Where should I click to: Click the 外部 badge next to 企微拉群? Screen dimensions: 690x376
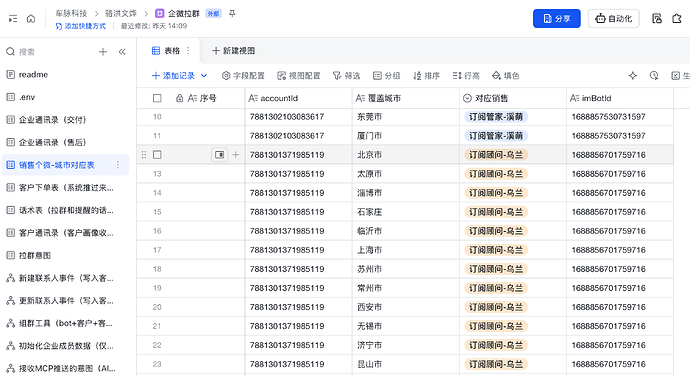pyautogui.click(x=213, y=14)
